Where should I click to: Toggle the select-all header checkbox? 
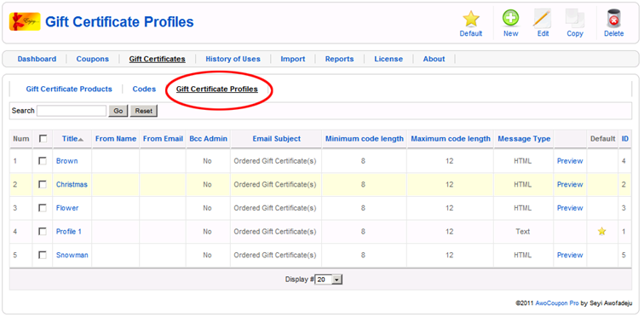tap(43, 139)
